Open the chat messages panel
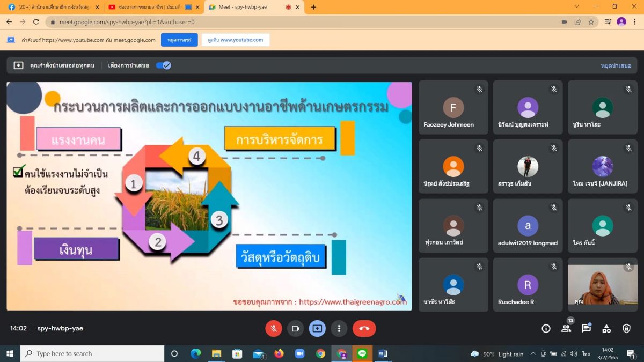The height and width of the screenshot is (362, 644). (x=586, y=328)
